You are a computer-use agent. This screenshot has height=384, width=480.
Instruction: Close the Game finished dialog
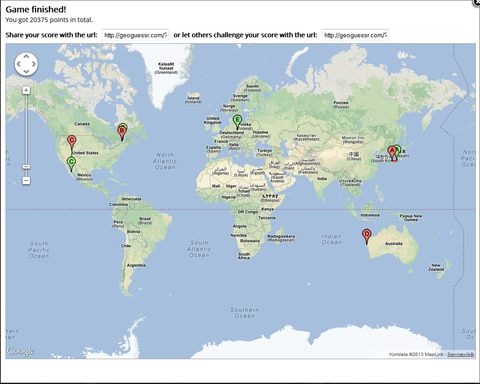[477, 2]
